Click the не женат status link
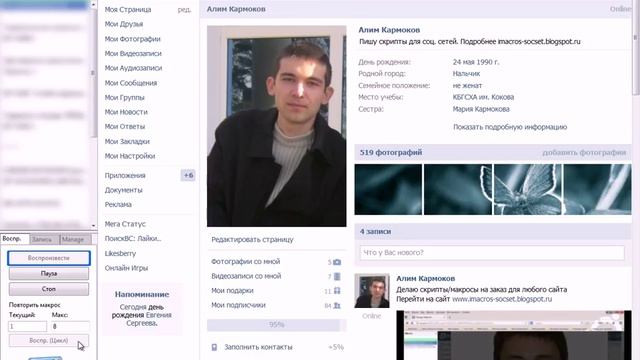This screenshot has height=360, width=640. pos(467,86)
